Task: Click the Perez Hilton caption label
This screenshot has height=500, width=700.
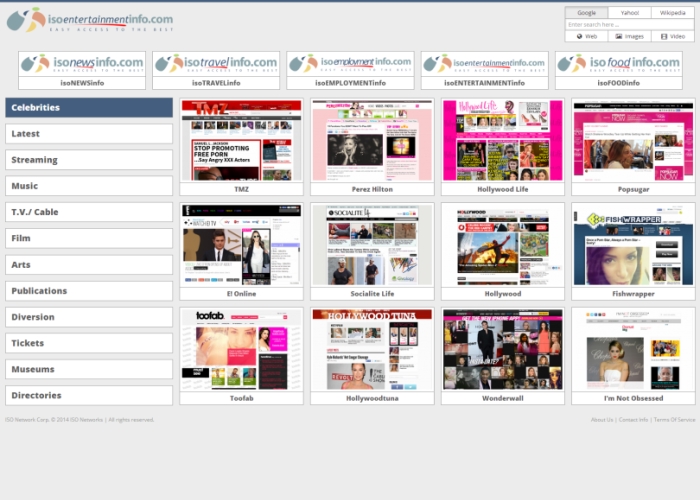Action: point(372,189)
